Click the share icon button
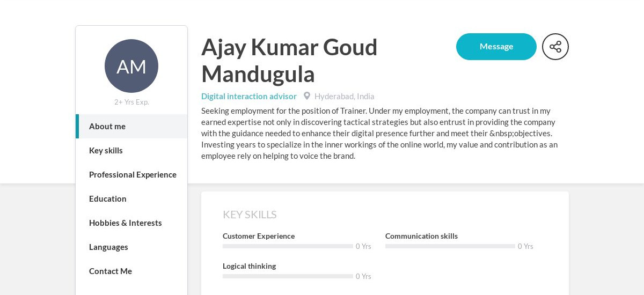644x295 pixels. (x=555, y=47)
